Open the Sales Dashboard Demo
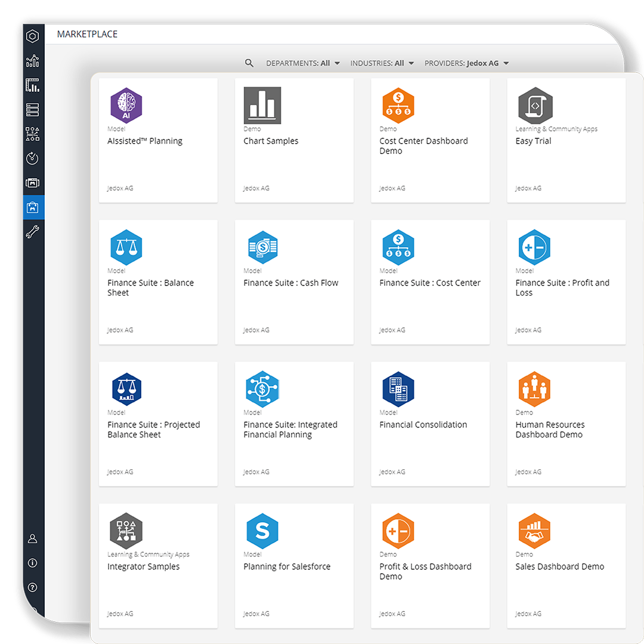Viewport: 644px width, 644px height. coord(565,565)
